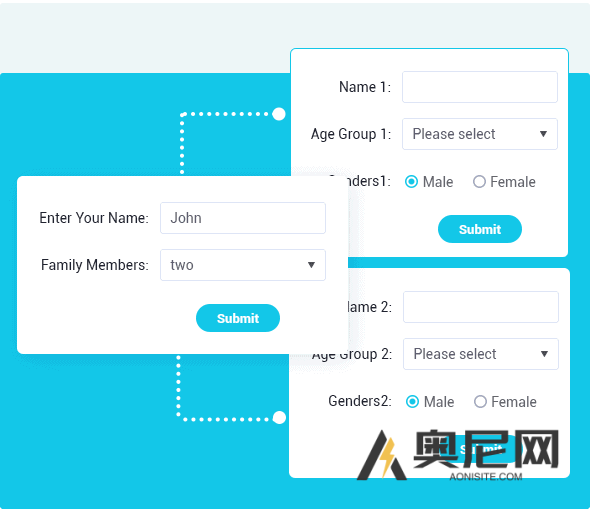Select Male for Genders2
Viewport: 590px width, 511px height.
pyautogui.click(x=412, y=402)
